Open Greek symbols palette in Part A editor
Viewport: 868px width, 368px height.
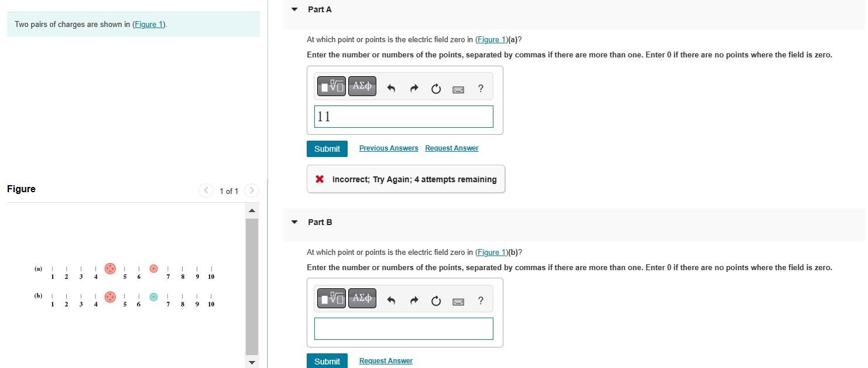pyautogui.click(x=362, y=86)
